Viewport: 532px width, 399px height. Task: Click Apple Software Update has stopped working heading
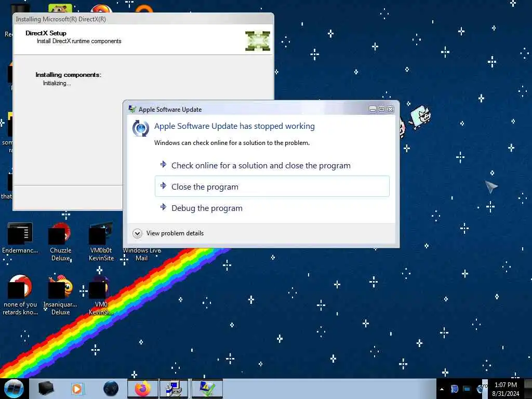pos(234,126)
